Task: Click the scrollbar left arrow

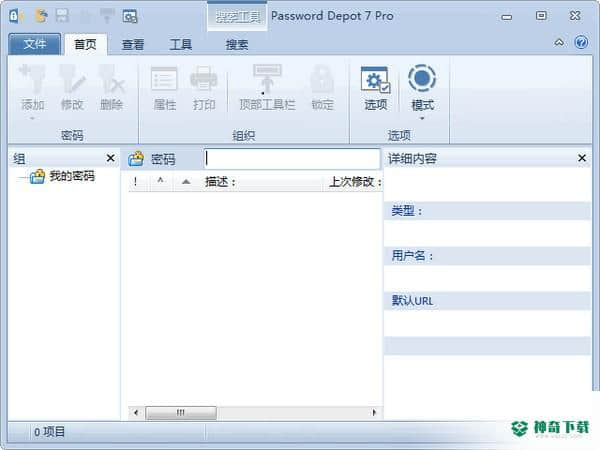Action: 136,412
